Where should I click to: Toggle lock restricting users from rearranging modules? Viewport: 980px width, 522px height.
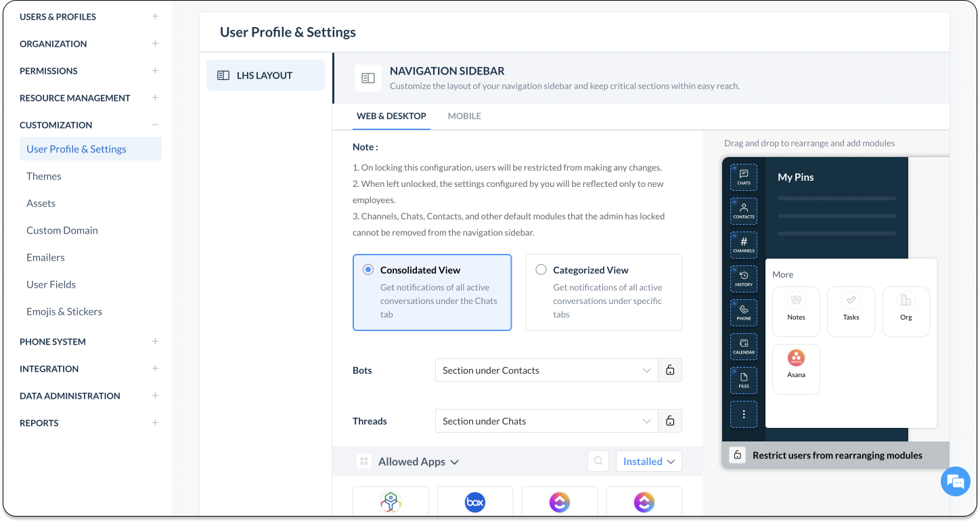[x=738, y=455]
